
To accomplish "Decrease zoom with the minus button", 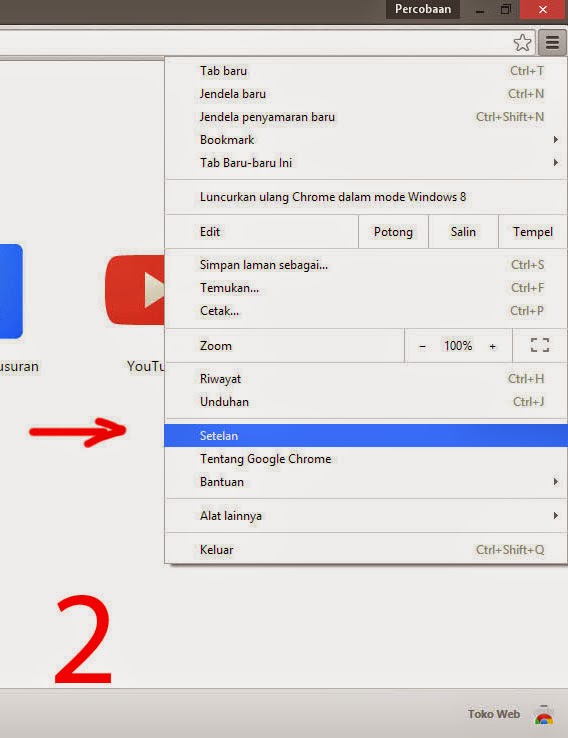I will pos(422,346).
